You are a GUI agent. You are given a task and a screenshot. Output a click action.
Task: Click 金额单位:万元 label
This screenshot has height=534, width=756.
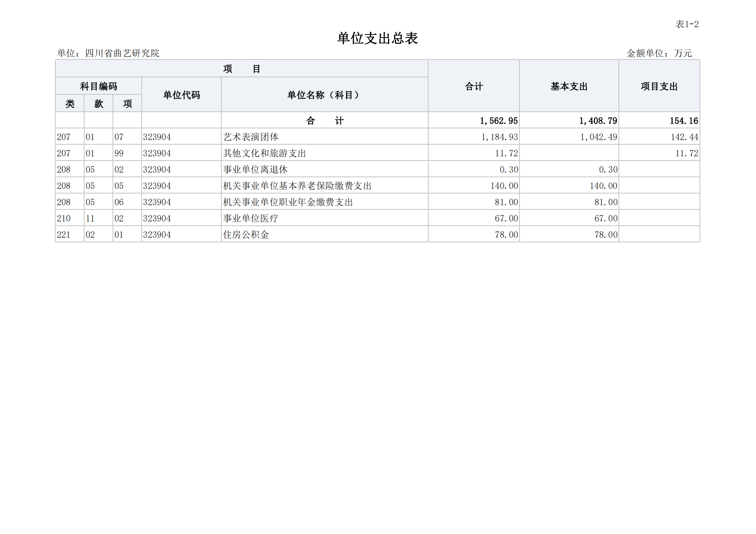[659, 53]
